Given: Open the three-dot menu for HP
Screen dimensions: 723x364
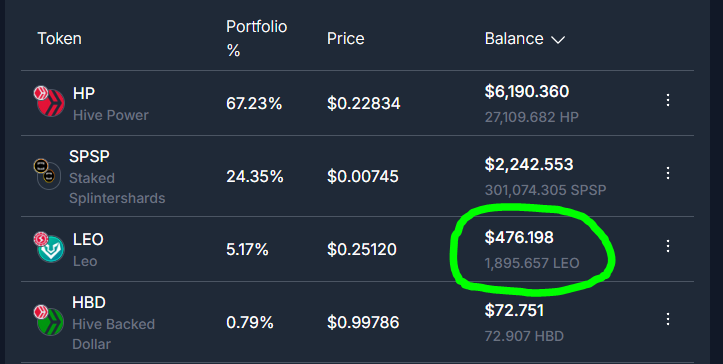Looking at the screenshot, I should point(668,100).
